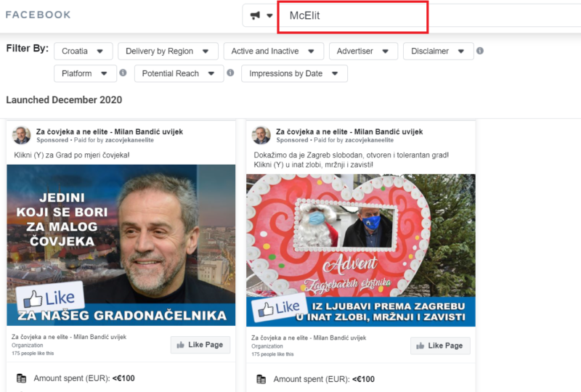
Task: Open Impressions by Date filter
Action: point(294,73)
